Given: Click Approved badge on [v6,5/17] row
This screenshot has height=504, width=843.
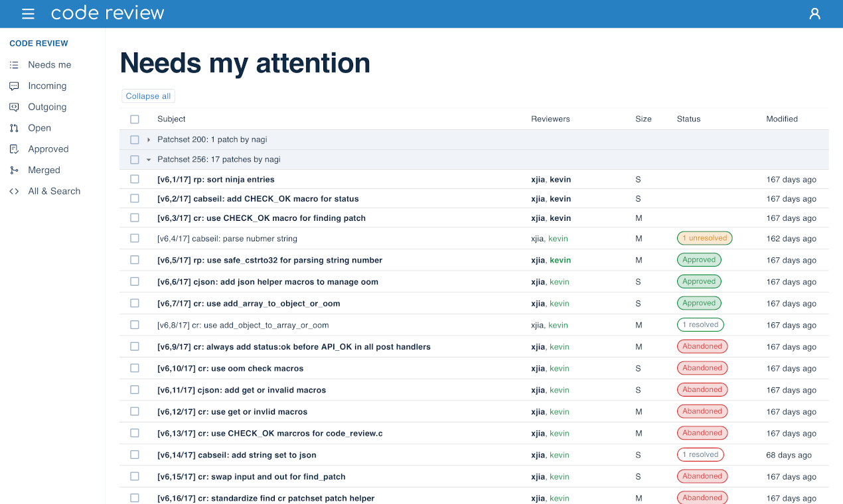Looking at the screenshot, I should point(699,260).
